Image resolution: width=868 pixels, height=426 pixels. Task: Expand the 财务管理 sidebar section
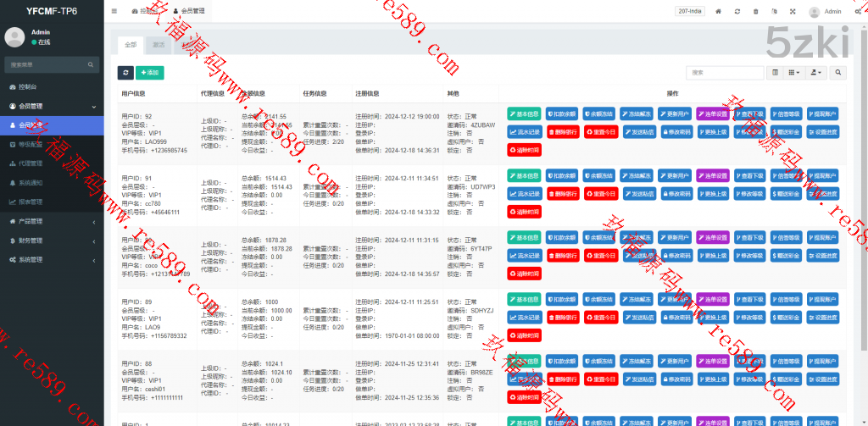pyautogui.click(x=52, y=241)
